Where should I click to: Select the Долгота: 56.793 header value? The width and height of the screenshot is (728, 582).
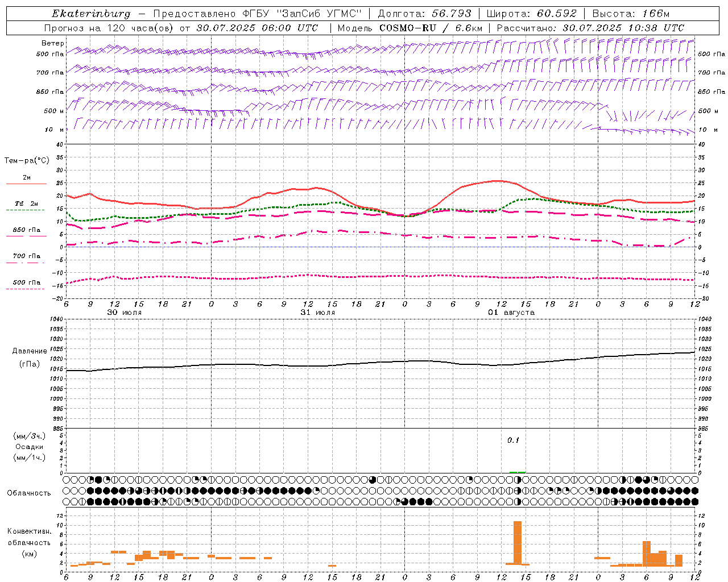pyautogui.click(x=424, y=14)
